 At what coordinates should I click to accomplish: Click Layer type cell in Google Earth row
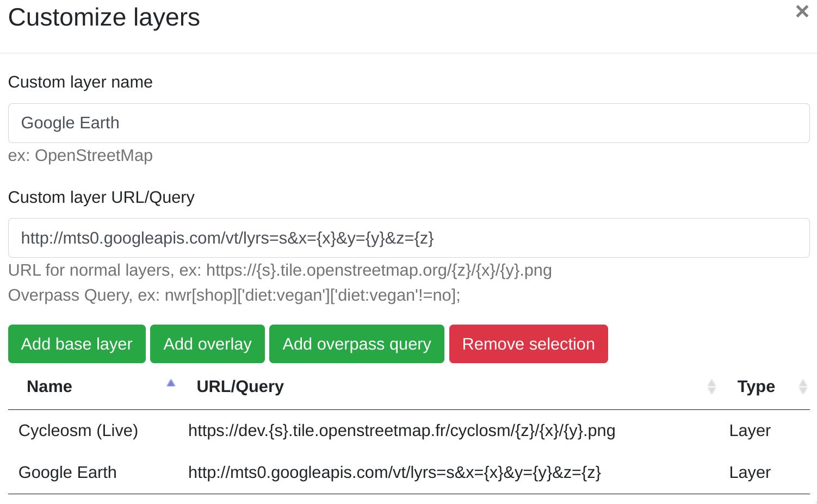pyautogui.click(x=750, y=472)
